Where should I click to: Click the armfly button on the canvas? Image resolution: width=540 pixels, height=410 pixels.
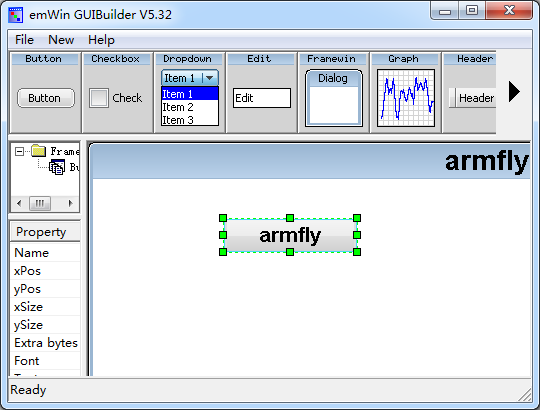pyautogui.click(x=290, y=235)
